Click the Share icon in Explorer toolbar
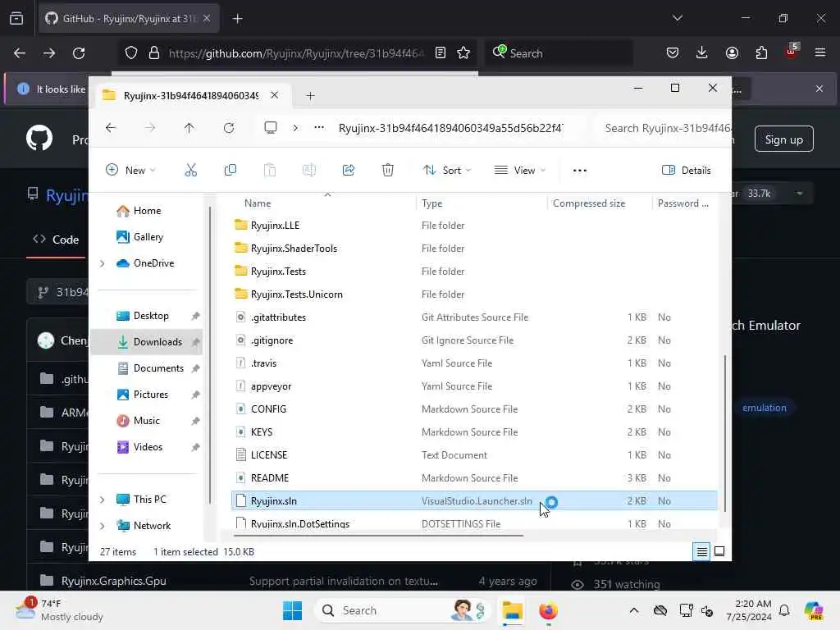The height and width of the screenshot is (630, 840). click(x=348, y=171)
